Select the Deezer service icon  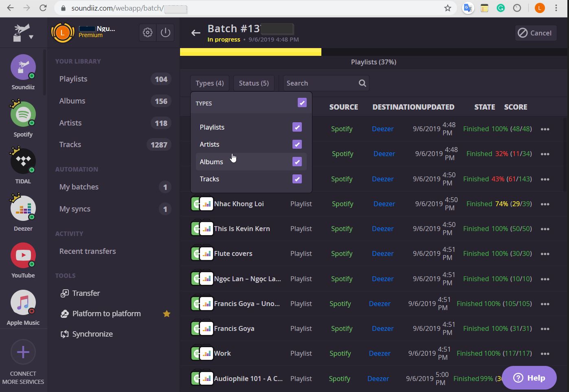[23, 208]
